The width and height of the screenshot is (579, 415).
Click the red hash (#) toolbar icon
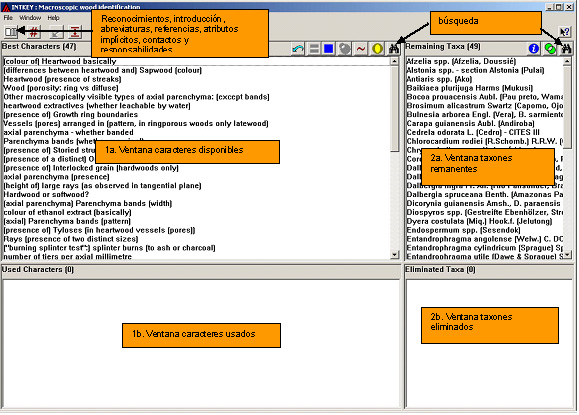pos(34,32)
